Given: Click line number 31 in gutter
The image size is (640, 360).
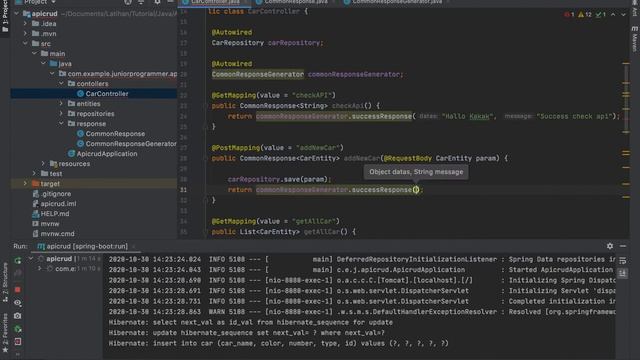Looking at the screenshot, I should [x=183, y=190].
